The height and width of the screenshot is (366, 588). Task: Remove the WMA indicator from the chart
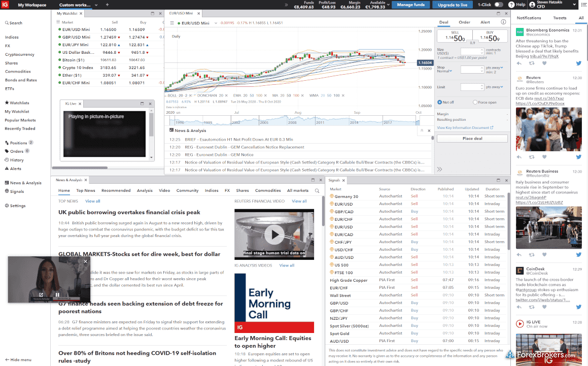343,95
